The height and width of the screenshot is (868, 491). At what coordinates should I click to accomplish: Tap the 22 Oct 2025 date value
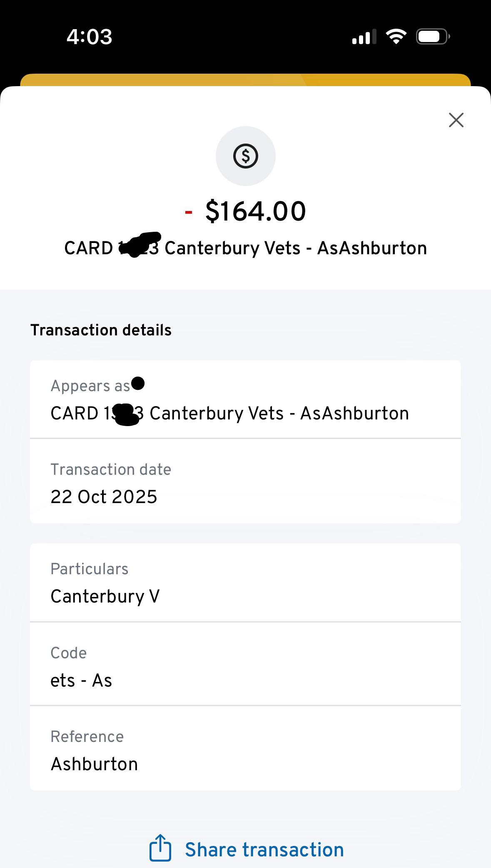tap(104, 497)
